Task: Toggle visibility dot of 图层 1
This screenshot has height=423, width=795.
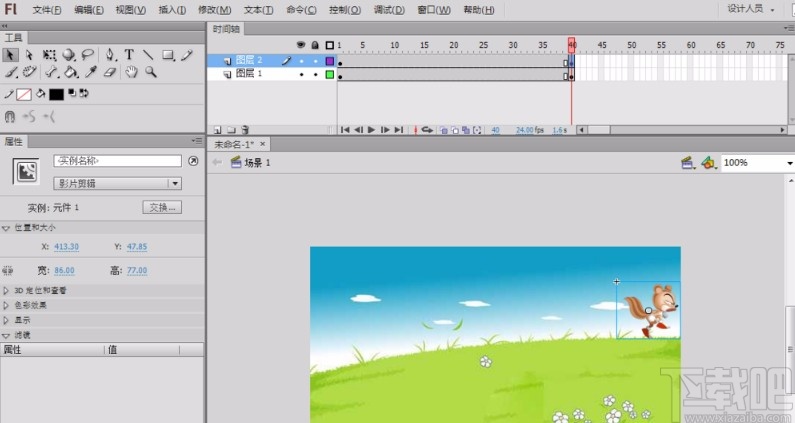Action: point(302,75)
